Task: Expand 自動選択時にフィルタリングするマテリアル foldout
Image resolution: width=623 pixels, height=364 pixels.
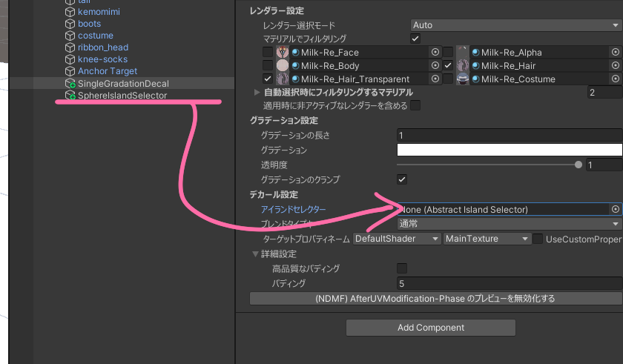Action: pos(257,93)
